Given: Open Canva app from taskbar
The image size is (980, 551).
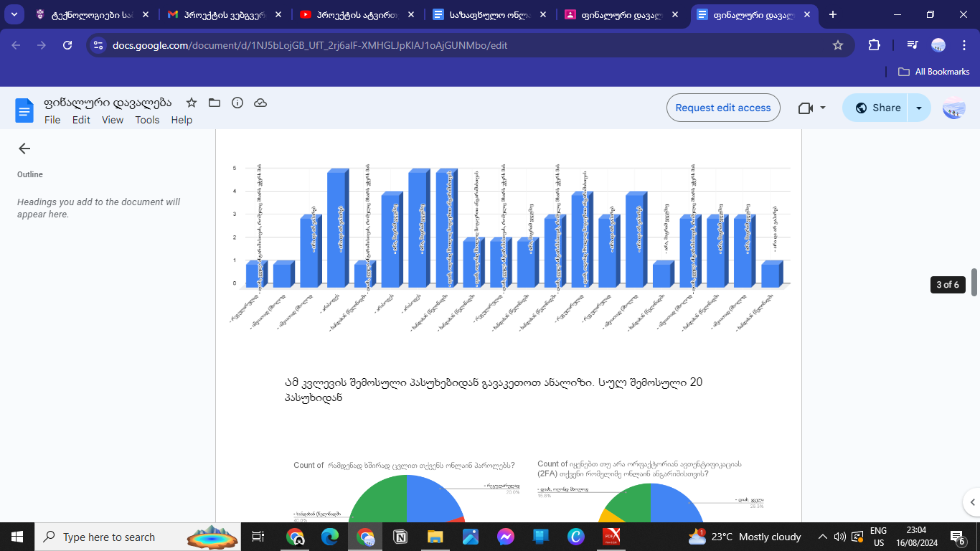Looking at the screenshot, I should click(576, 537).
